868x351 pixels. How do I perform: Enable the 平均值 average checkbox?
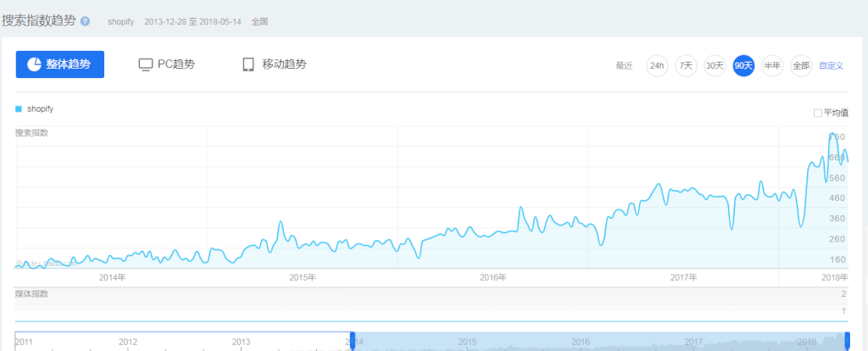(x=818, y=113)
